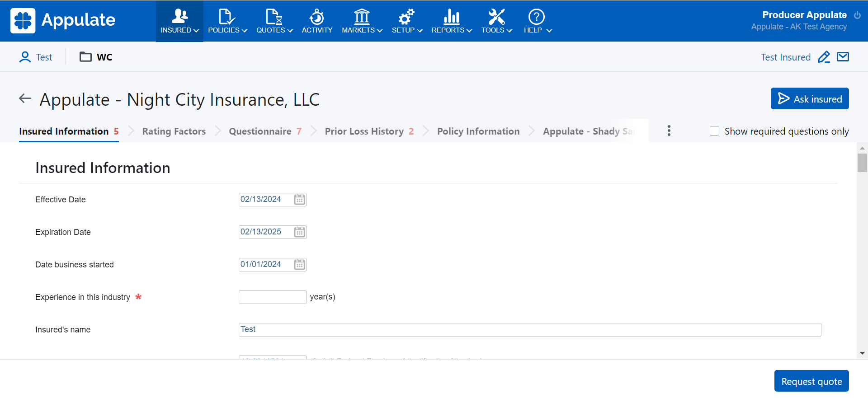Click the Experience in this industry field

click(272, 297)
